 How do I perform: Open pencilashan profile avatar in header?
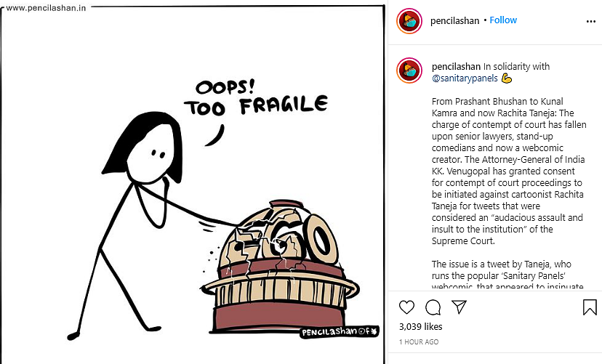click(409, 21)
